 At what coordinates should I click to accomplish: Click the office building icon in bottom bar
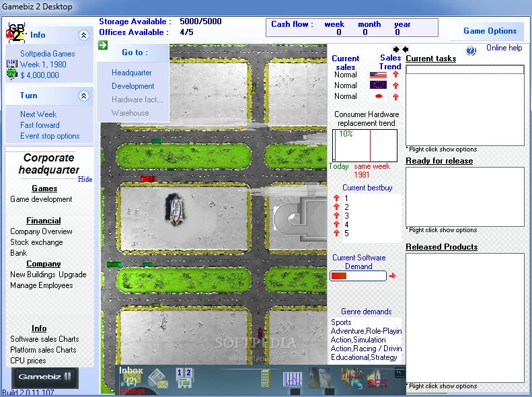click(265, 378)
